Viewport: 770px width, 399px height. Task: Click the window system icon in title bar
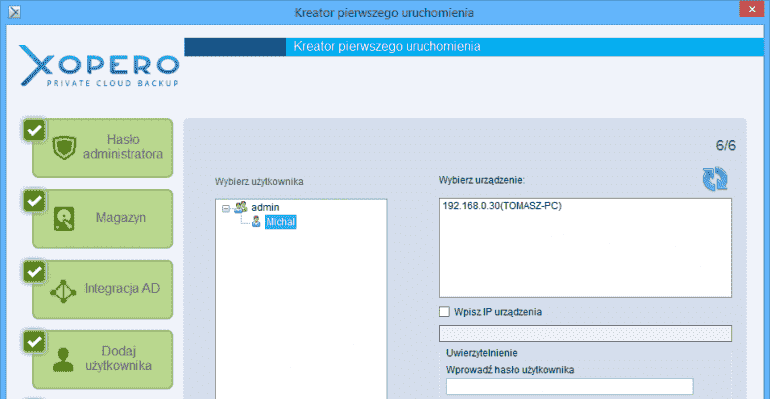[x=14, y=11]
